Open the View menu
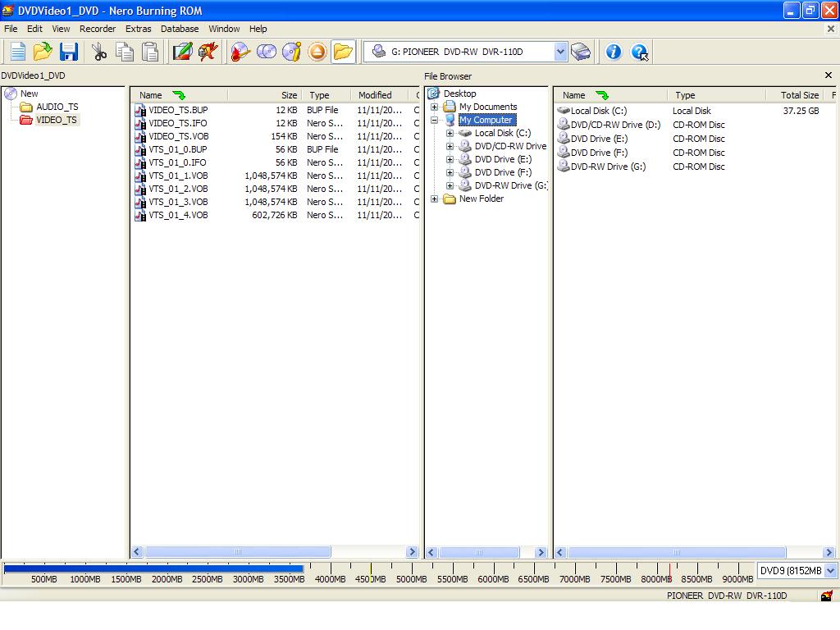This screenshot has height=630, width=840. [x=61, y=29]
